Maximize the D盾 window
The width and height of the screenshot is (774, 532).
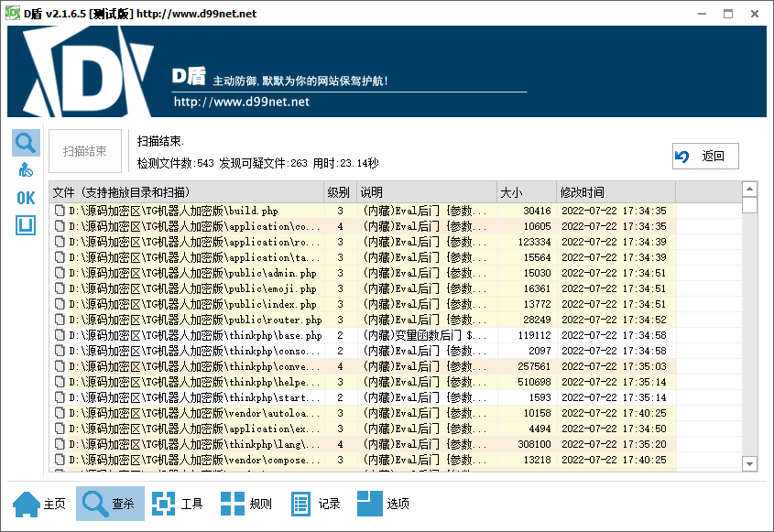click(x=728, y=14)
